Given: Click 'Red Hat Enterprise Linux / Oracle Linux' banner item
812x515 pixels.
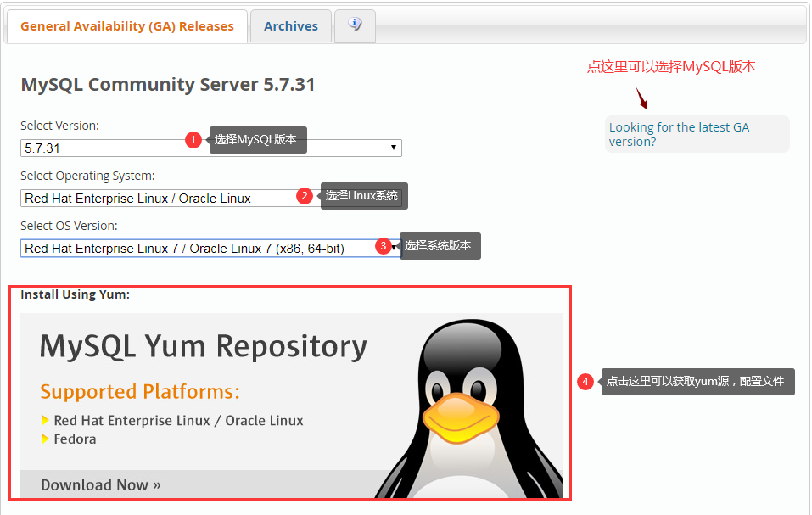Looking at the screenshot, I should pos(178,420).
